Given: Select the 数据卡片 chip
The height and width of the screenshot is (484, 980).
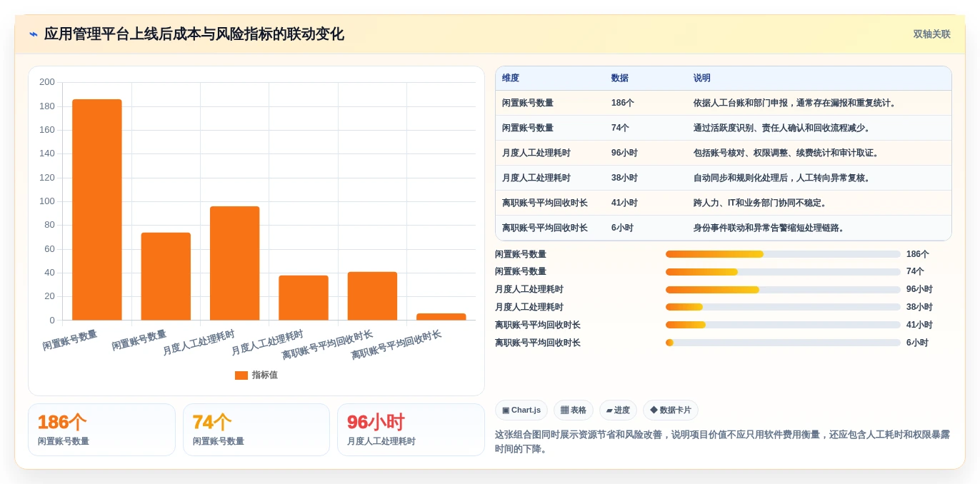Looking at the screenshot, I should (x=671, y=410).
